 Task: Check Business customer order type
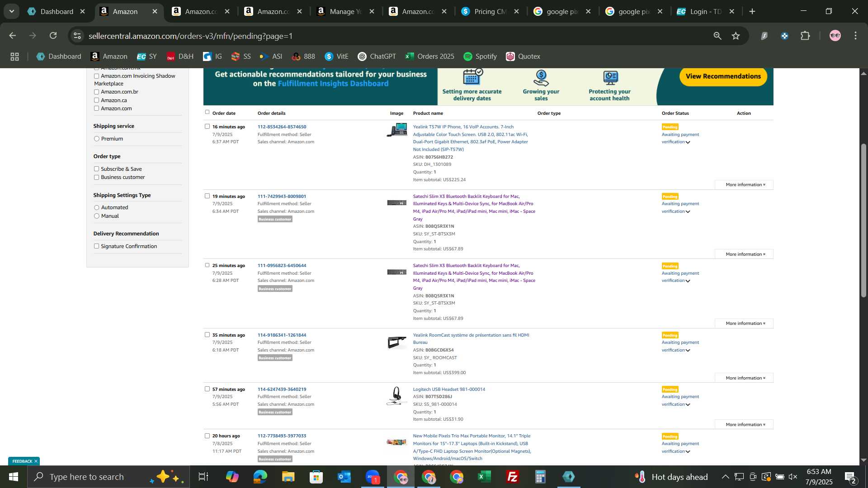click(96, 177)
